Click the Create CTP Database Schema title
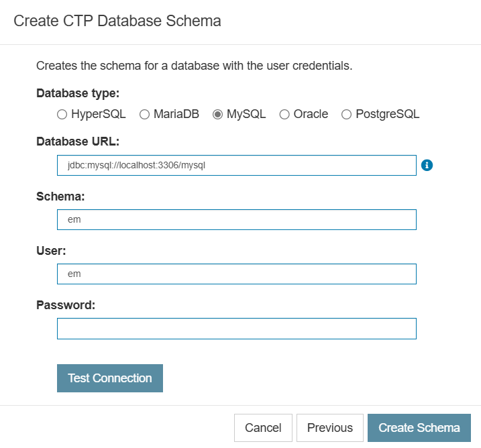 (117, 21)
